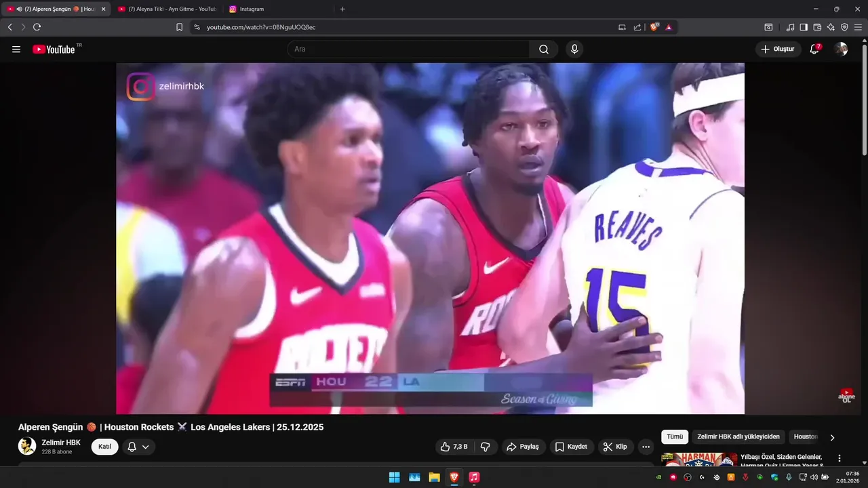Open the tab search icon
Image resolution: width=868 pixels, height=488 pixels.
tap(768, 27)
